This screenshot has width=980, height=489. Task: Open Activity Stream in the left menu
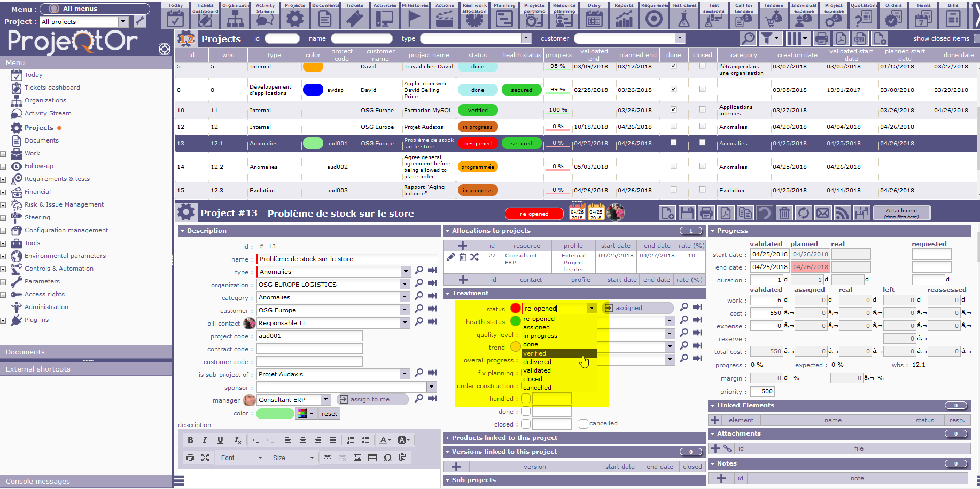48,113
